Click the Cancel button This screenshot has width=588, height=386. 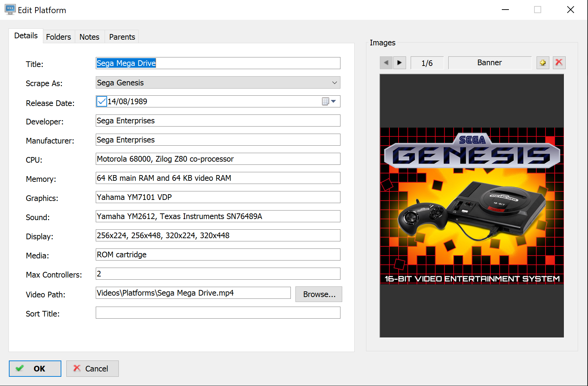[93, 369]
